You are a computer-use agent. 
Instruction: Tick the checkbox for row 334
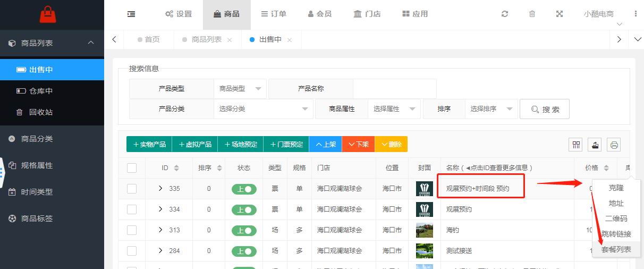pyautogui.click(x=132, y=209)
